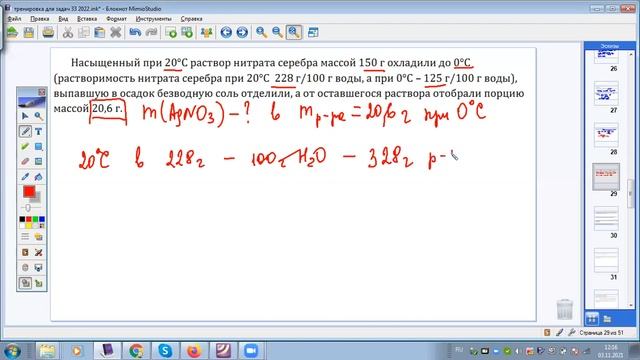Click the save diskette toolbar icon
Image resolution: width=640 pixels, height=360 pixels.
click(29, 32)
